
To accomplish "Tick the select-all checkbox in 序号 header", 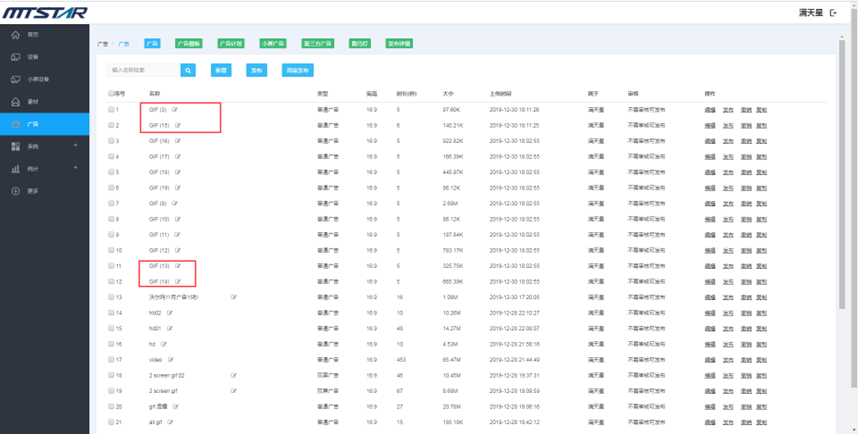I will click(x=111, y=93).
